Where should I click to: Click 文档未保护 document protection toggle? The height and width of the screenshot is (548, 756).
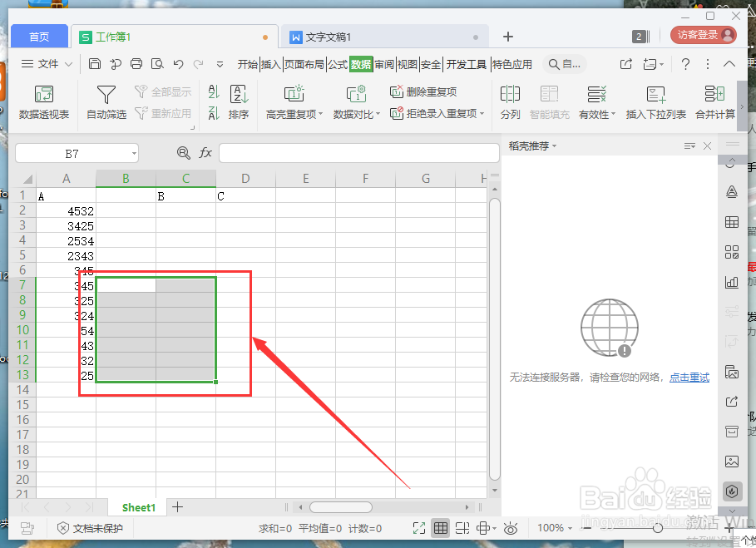coord(90,526)
